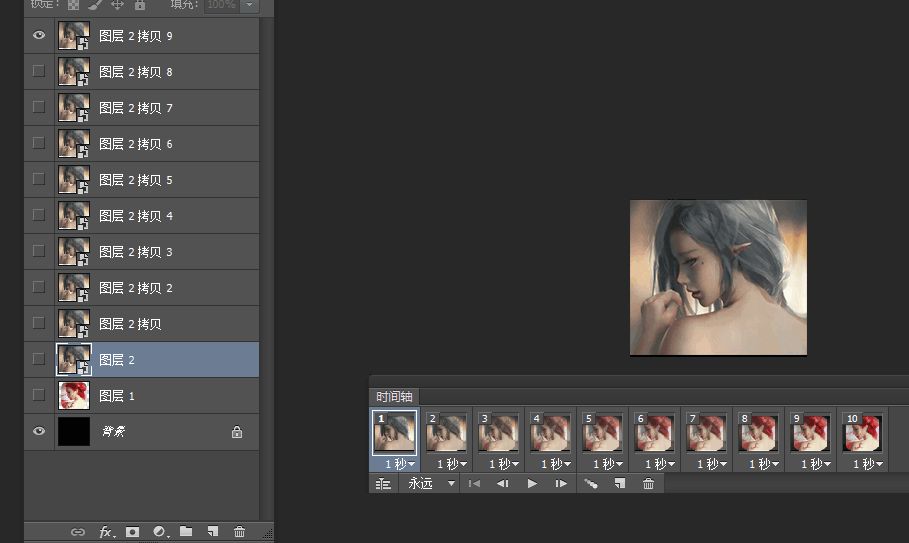
Task: Open the fx layer style menu
Action: pyautogui.click(x=107, y=531)
